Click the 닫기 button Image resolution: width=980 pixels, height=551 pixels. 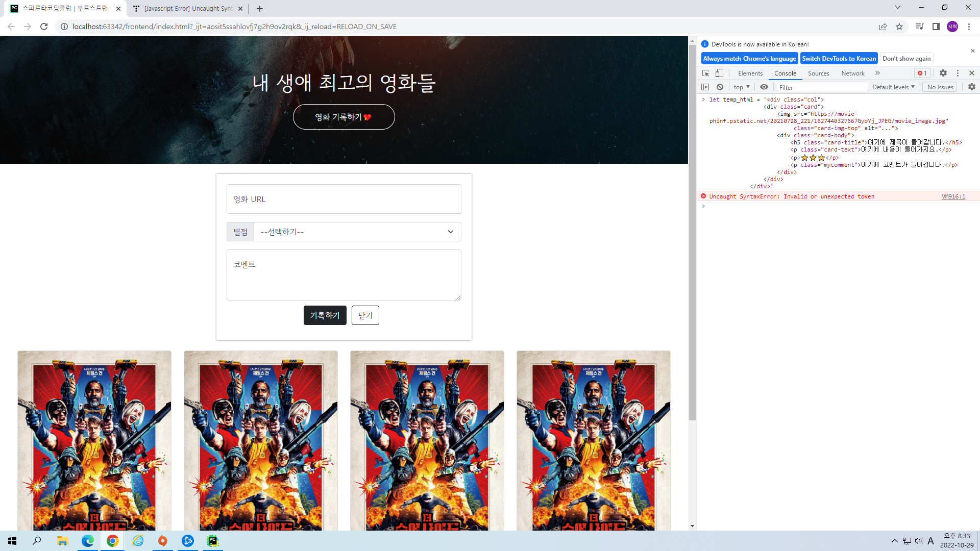pyautogui.click(x=365, y=315)
